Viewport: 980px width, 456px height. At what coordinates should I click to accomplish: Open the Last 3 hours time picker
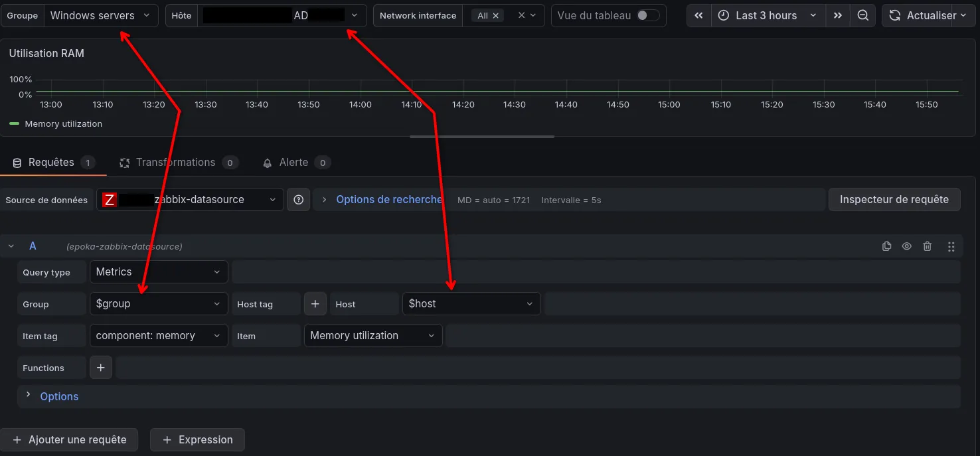tap(768, 15)
